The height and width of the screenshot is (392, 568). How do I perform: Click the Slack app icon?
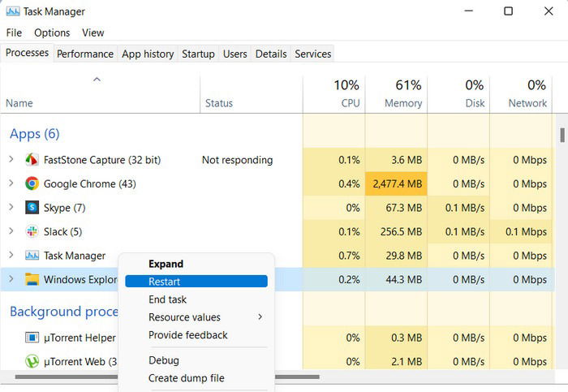click(32, 231)
